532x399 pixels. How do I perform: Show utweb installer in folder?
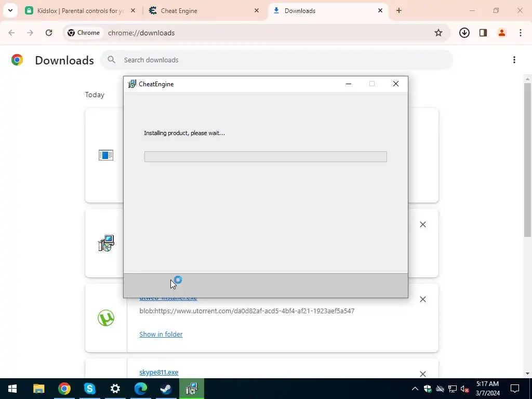[161, 334]
